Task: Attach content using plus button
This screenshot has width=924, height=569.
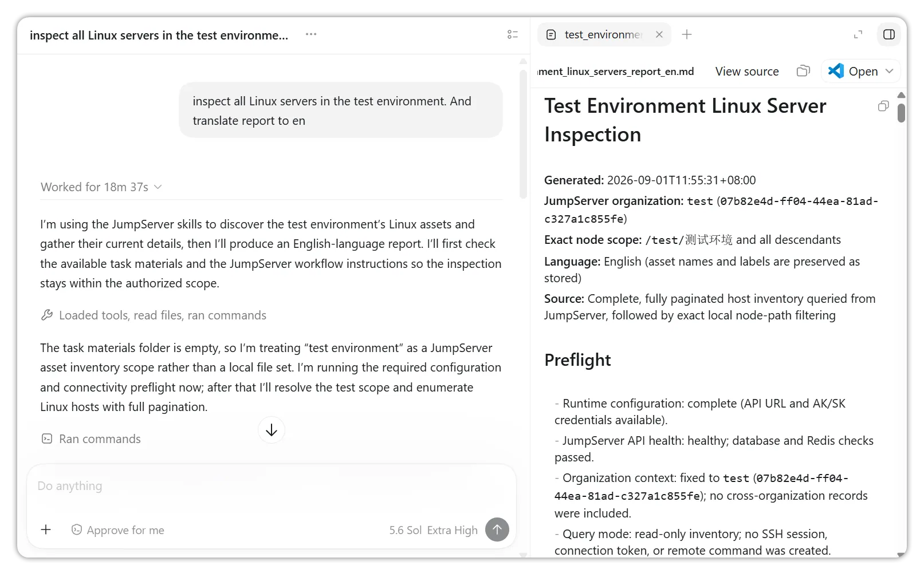Action: pyautogui.click(x=46, y=530)
